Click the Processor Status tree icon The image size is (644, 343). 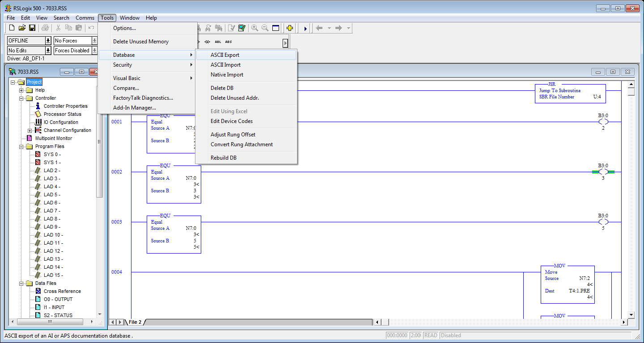38,114
